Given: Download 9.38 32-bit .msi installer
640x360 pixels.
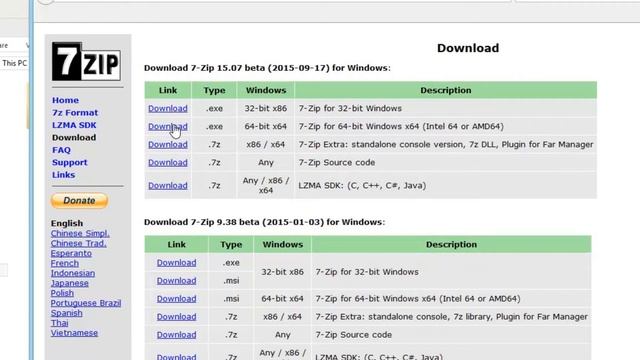Looking at the screenshot, I should tap(176, 281).
